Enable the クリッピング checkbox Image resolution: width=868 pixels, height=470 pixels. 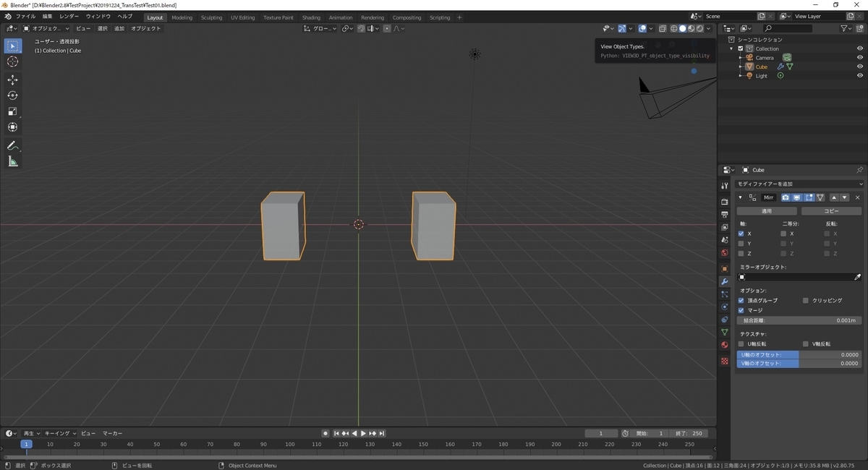(805, 300)
